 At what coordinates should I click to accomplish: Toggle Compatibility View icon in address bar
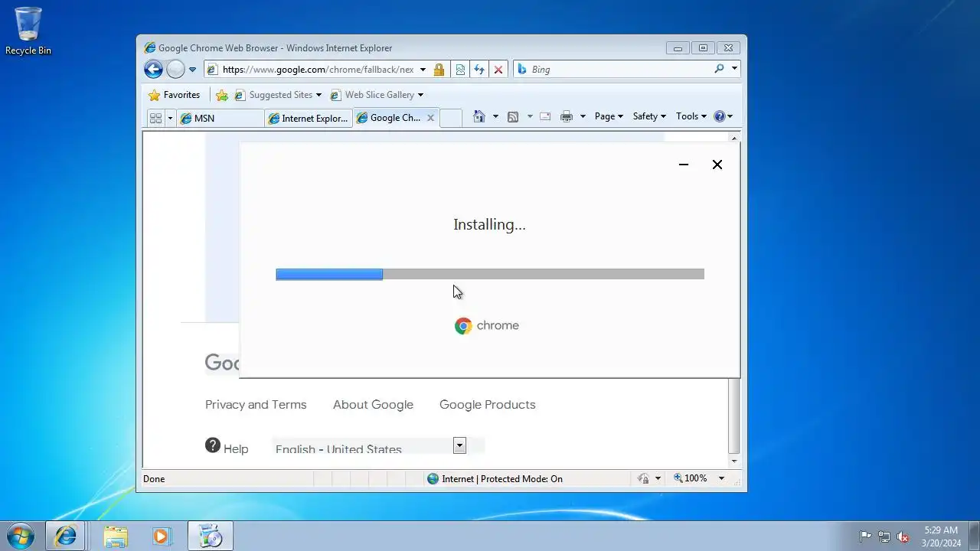pyautogui.click(x=460, y=70)
